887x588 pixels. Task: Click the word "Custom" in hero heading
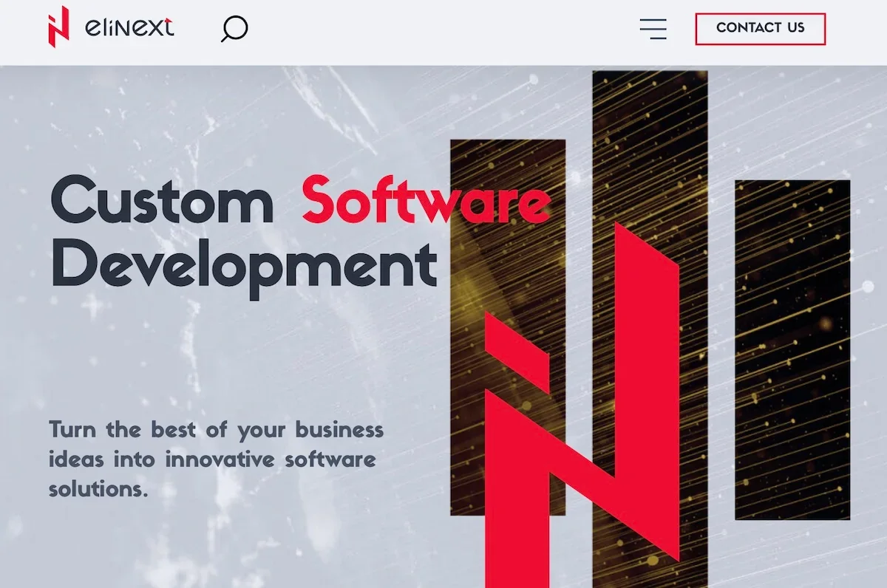click(x=162, y=200)
